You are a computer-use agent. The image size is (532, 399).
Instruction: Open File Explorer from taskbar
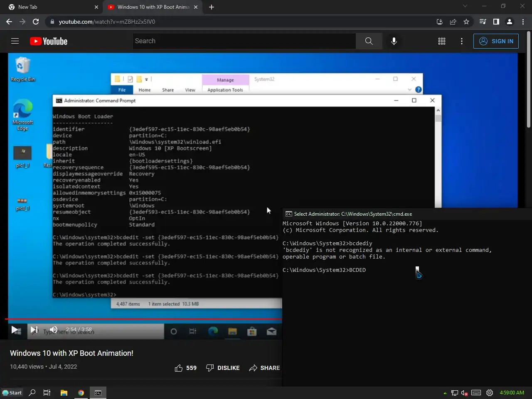tap(64, 393)
